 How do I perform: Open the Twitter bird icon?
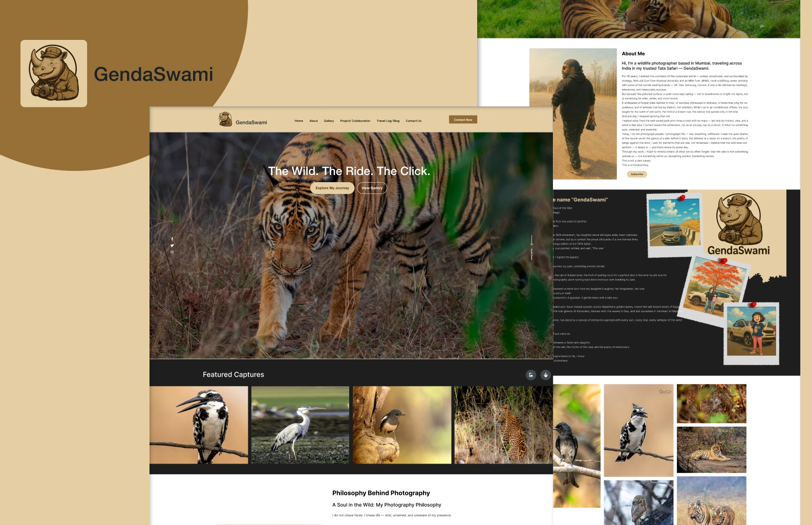[x=172, y=246]
